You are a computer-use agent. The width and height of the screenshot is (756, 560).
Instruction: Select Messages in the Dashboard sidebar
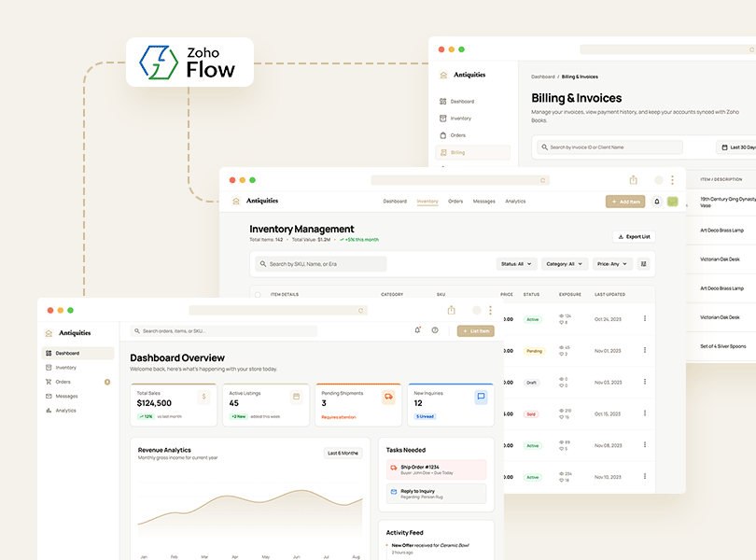pyautogui.click(x=66, y=396)
